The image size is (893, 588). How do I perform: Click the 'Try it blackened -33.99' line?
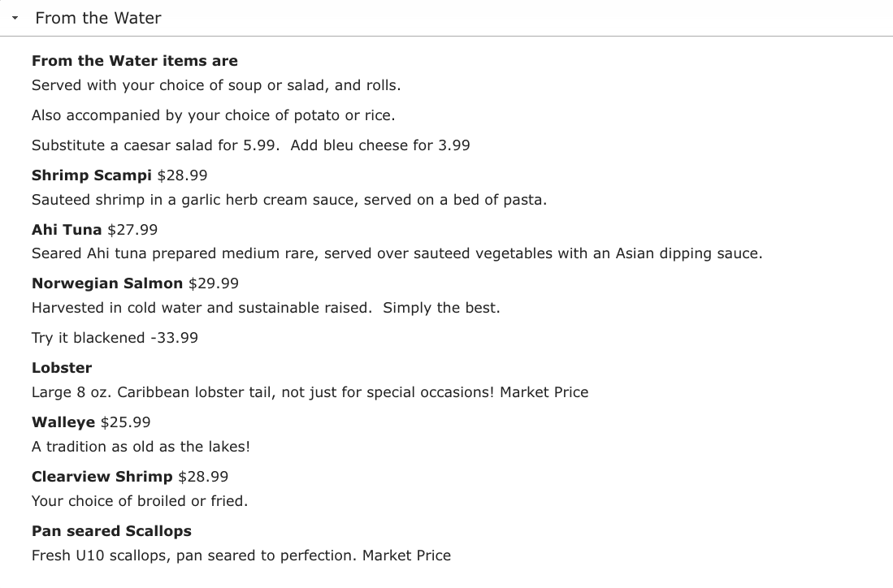[x=115, y=338]
